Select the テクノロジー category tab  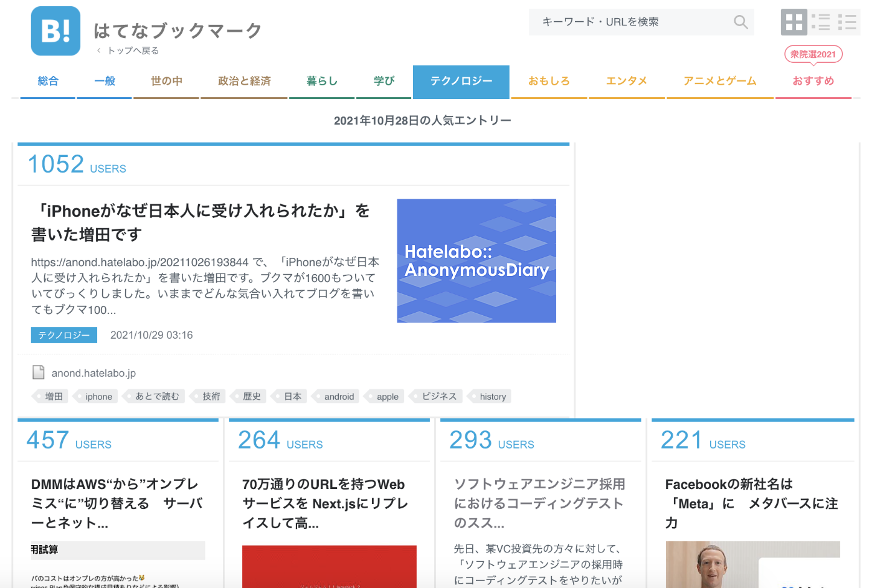click(461, 82)
